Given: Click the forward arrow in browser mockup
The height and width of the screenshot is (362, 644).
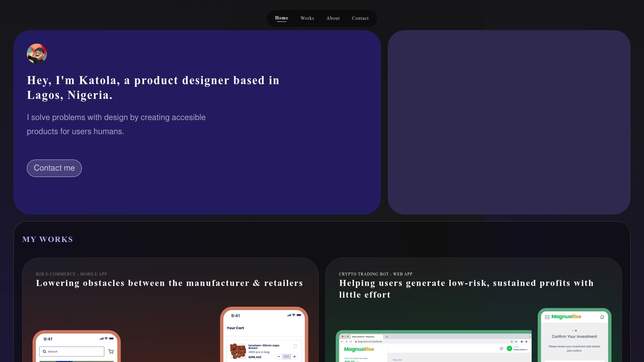Looking at the screenshot, I should click(x=346, y=342).
